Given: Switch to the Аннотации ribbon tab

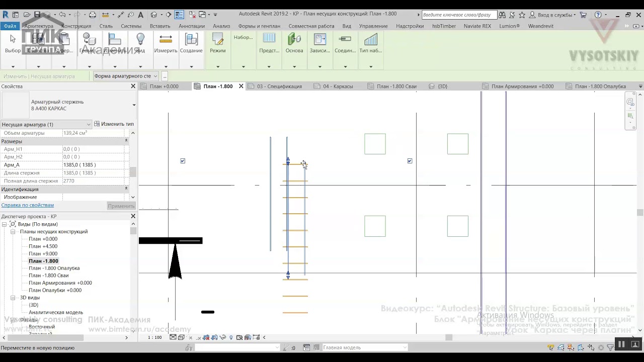Looking at the screenshot, I should tap(192, 26).
